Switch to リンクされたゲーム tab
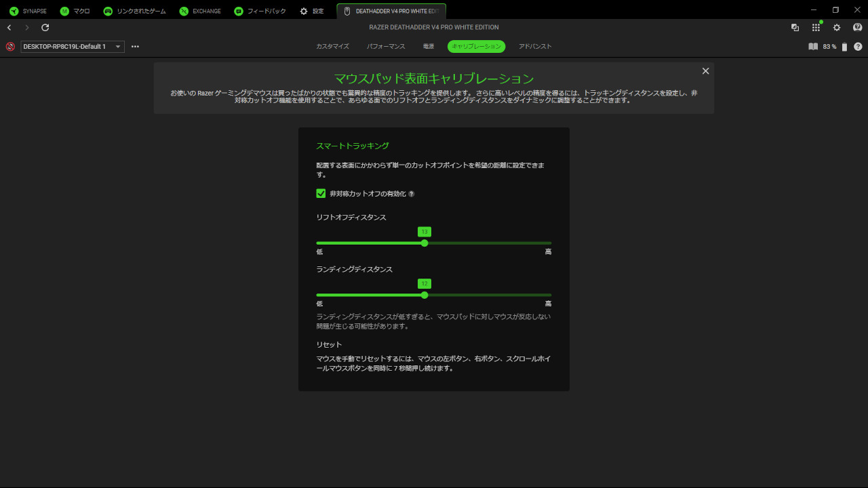This screenshot has height=488, width=868. (134, 12)
